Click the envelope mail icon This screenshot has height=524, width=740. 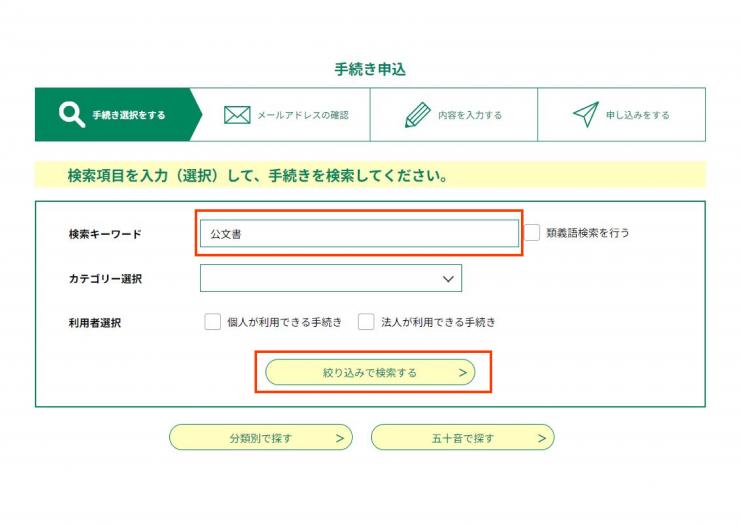point(237,115)
